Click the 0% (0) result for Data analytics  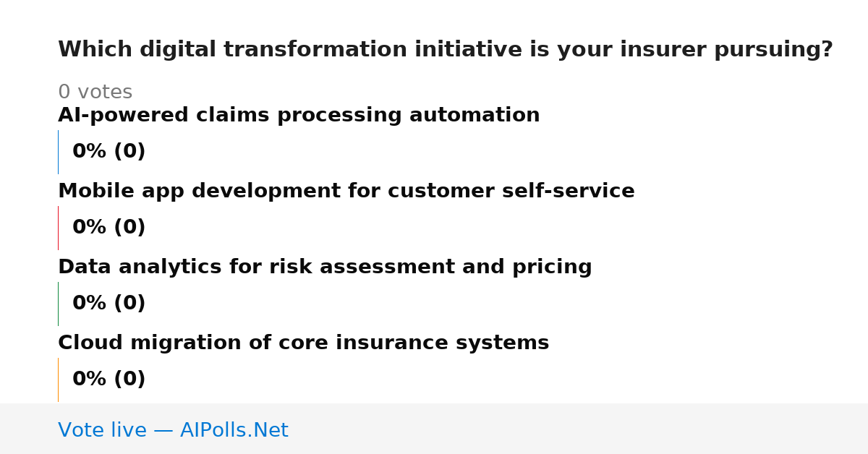pyautogui.click(x=109, y=304)
